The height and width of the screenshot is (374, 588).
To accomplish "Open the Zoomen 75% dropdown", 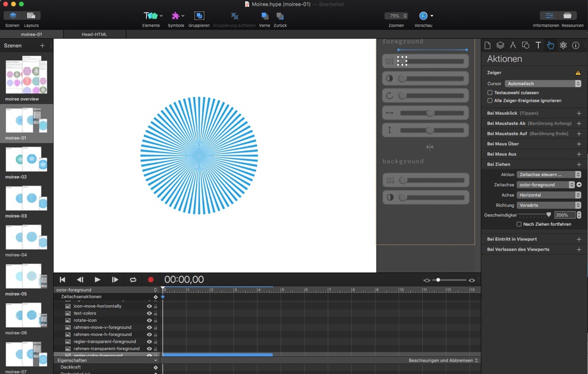I will [x=396, y=16].
